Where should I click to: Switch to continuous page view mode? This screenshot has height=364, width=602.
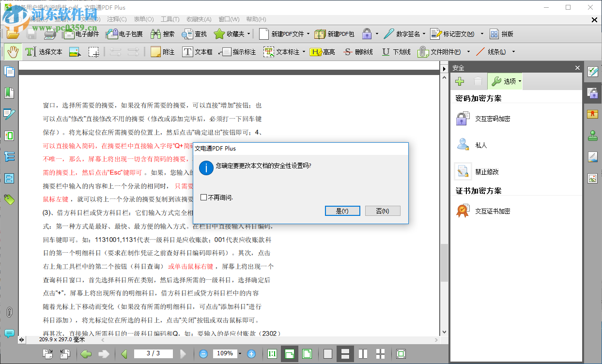click(344, 354)
